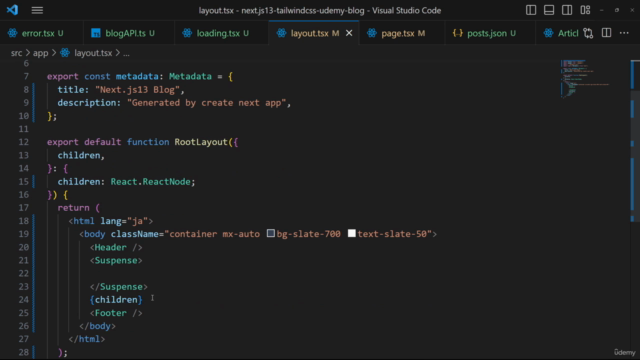Click the VS Code logo icon
The image size is (640, 360).
pyautogui.click(x=12, y=10)
